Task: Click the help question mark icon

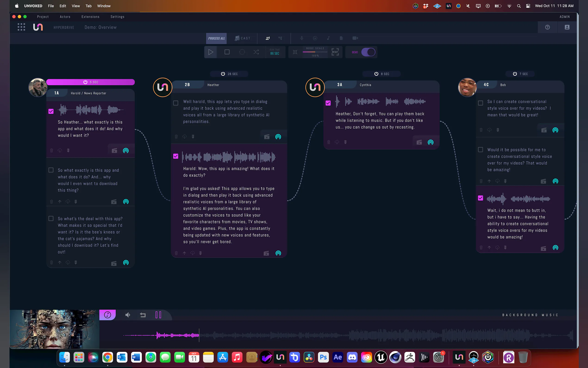Action: (x=547, y=27)
